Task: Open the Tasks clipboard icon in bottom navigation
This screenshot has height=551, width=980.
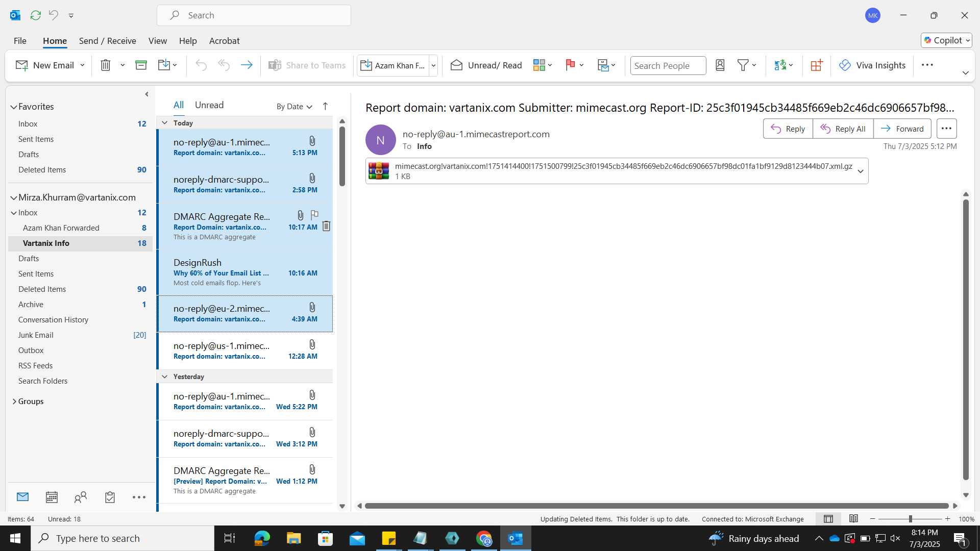Action: (110, 497)
